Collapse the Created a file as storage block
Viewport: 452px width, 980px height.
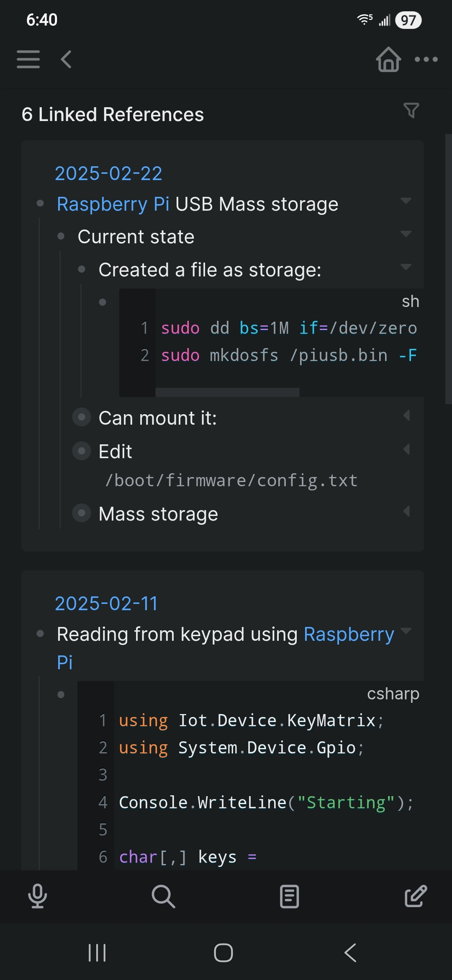point(406,267)
